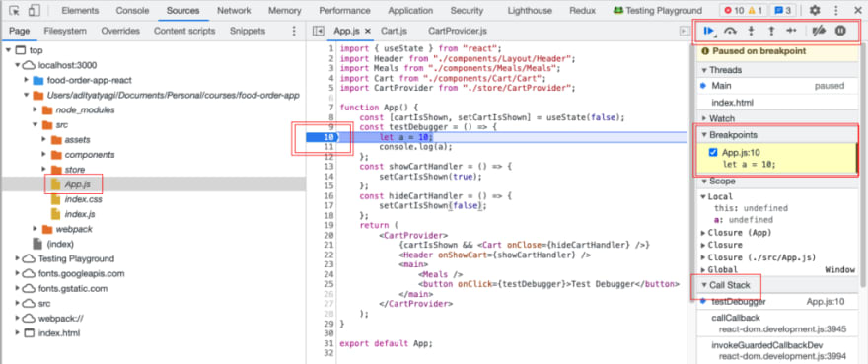The image size is (868, 364).
Task: Click the index.js file icon
Action: tap(56, 214)
